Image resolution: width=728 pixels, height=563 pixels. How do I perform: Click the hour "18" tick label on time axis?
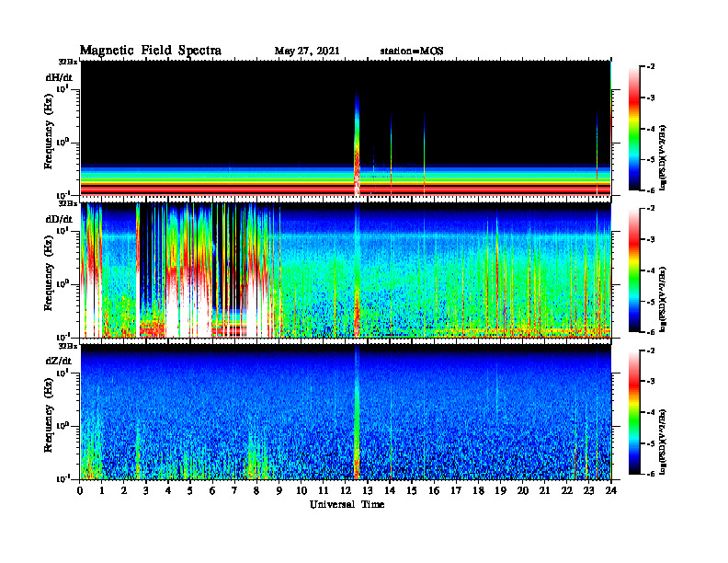(x=478, y=491)
